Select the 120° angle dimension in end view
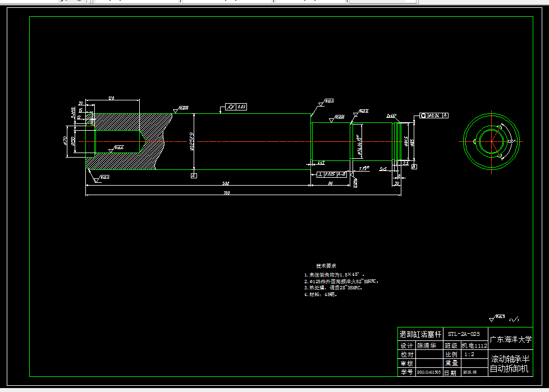This screenshot has width=549, height=392. [x=511, y=141]
